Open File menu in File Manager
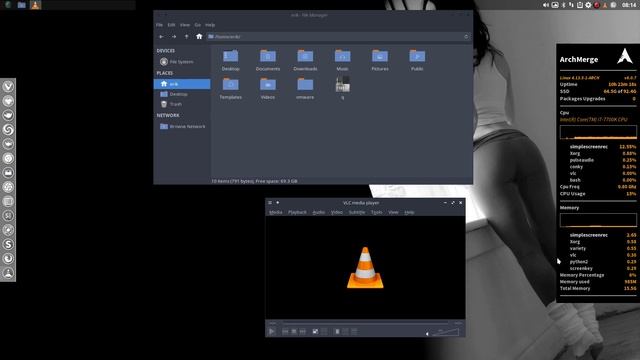 pyautogui.click(x=159, y=25)
